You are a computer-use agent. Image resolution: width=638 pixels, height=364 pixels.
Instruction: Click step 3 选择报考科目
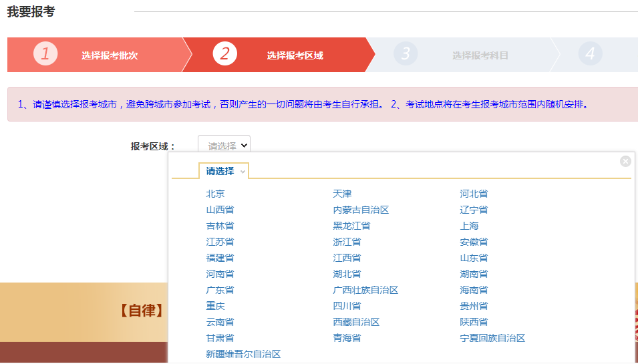pos(480,55)
